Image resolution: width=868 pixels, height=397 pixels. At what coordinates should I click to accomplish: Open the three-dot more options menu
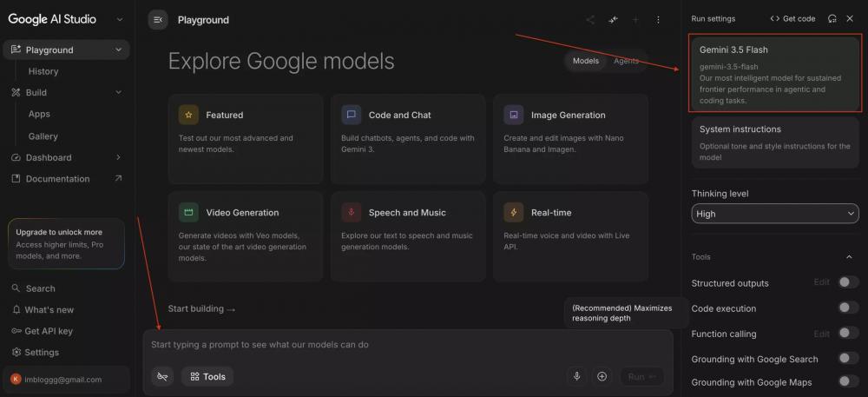658,20
